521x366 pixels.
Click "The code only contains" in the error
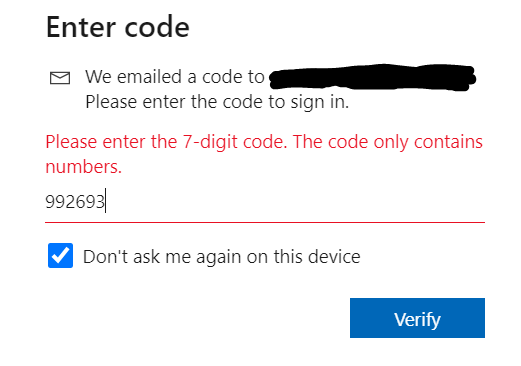click(388, 142)
